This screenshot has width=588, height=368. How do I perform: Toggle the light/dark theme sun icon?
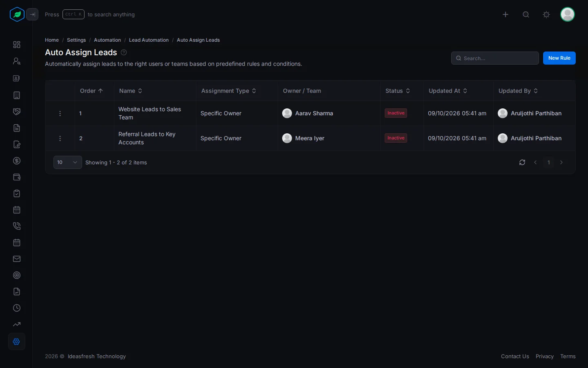coord(546,15)
